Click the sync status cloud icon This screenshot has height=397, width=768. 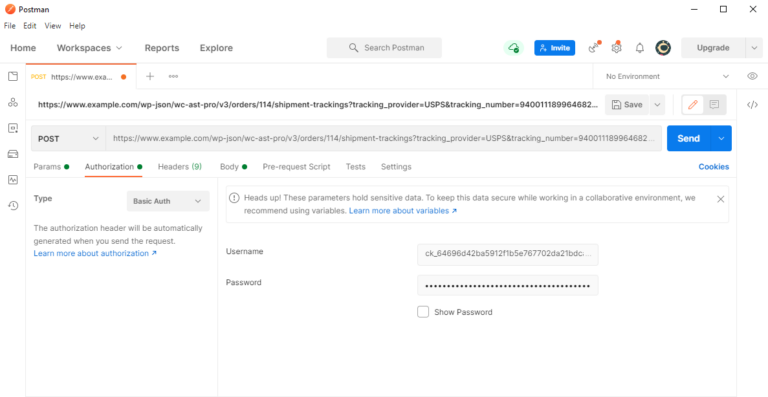point(513,48)
